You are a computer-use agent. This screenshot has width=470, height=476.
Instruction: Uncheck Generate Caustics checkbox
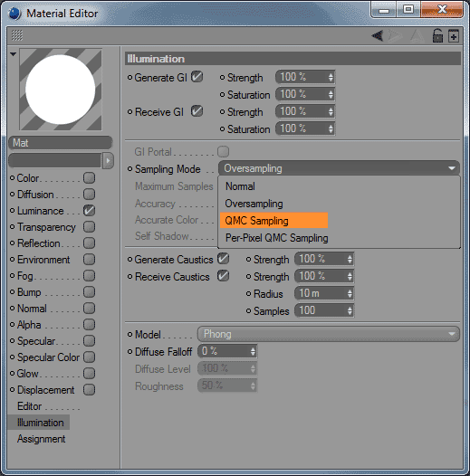tap(224, 259)
